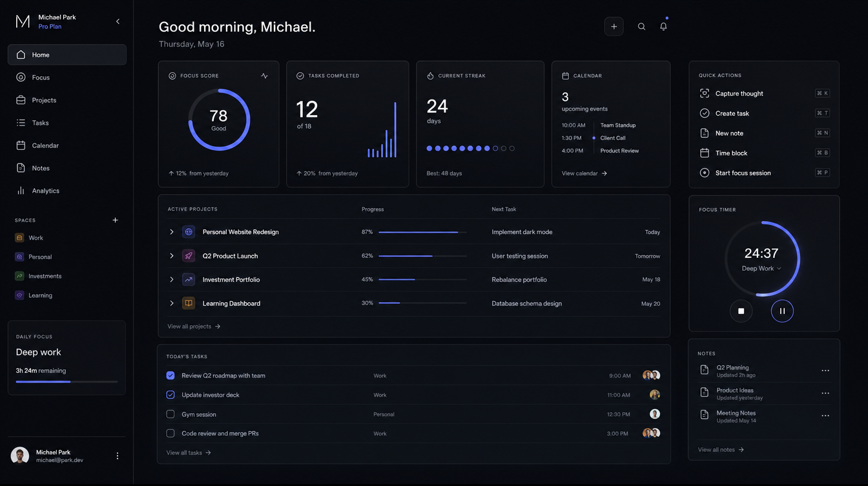Expand the Personal Website Redesign project

tap(172, 232)
